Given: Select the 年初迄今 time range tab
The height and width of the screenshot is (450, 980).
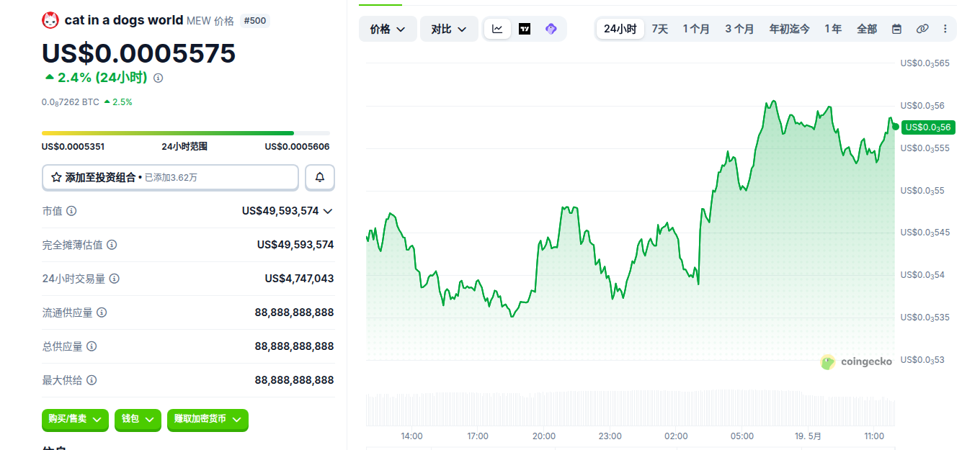Looking at the screenshot, I should 789,29.
